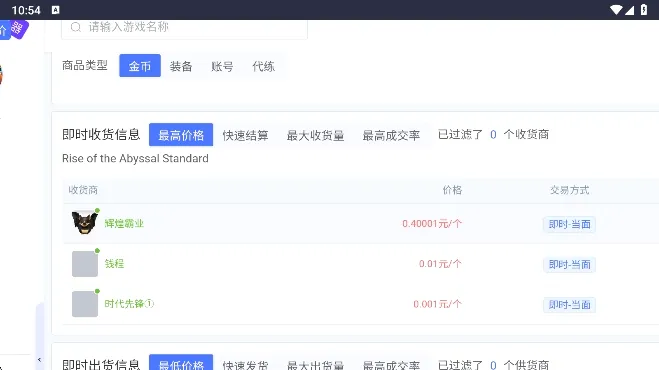Open the 辉煌霸业 merchant name link
659x370 pixels.
(124, 223)
